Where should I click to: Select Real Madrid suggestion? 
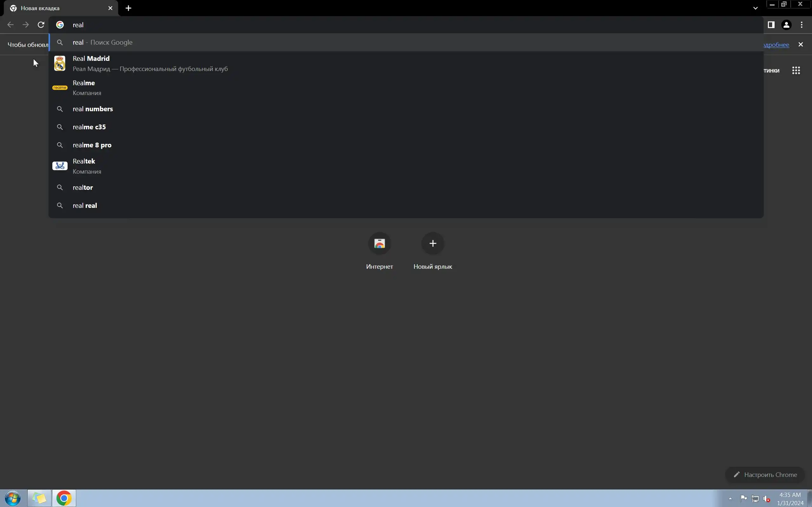150,63
